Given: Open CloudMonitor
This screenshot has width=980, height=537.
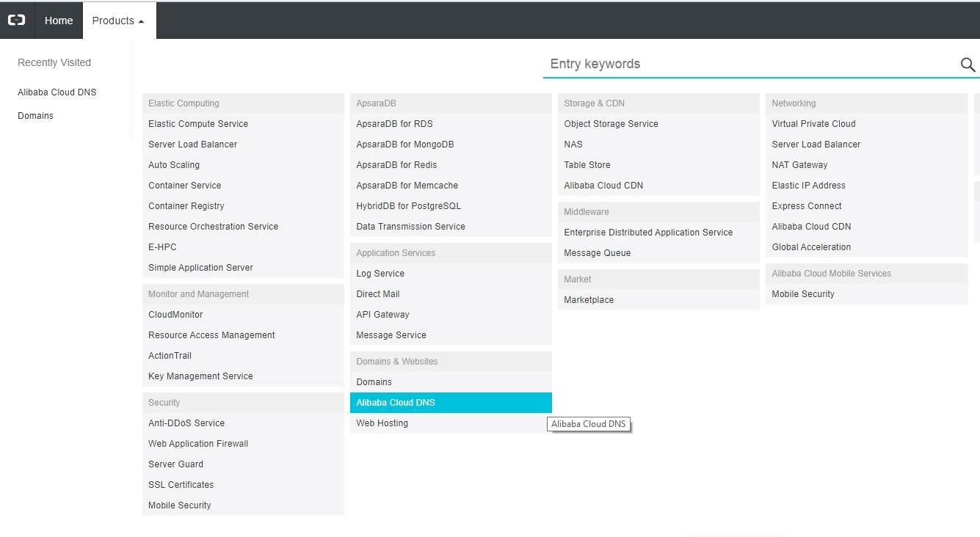Looking at the screenshot, I should tap(243, 315).
